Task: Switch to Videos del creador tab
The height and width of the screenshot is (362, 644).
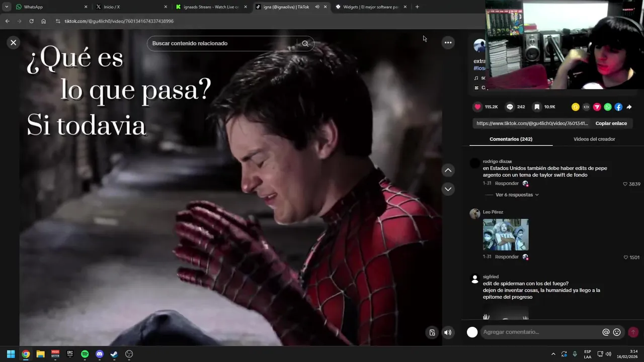Action: point(594,139)
